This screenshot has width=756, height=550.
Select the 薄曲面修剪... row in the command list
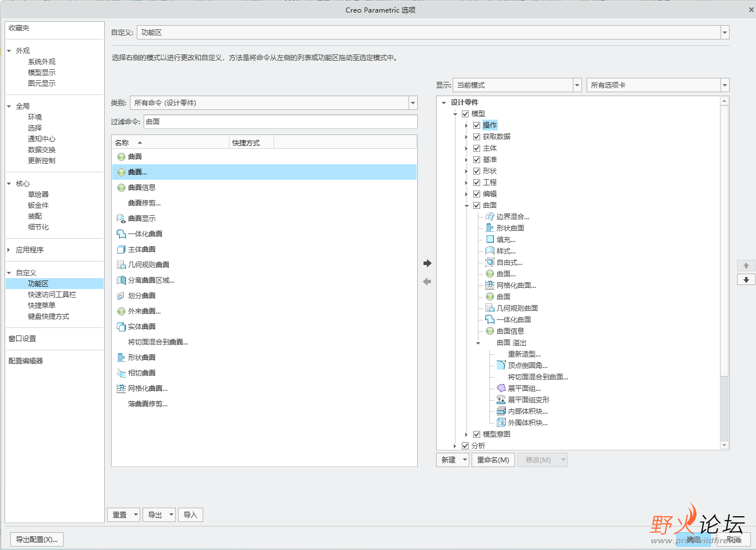[x=264, y=404]
